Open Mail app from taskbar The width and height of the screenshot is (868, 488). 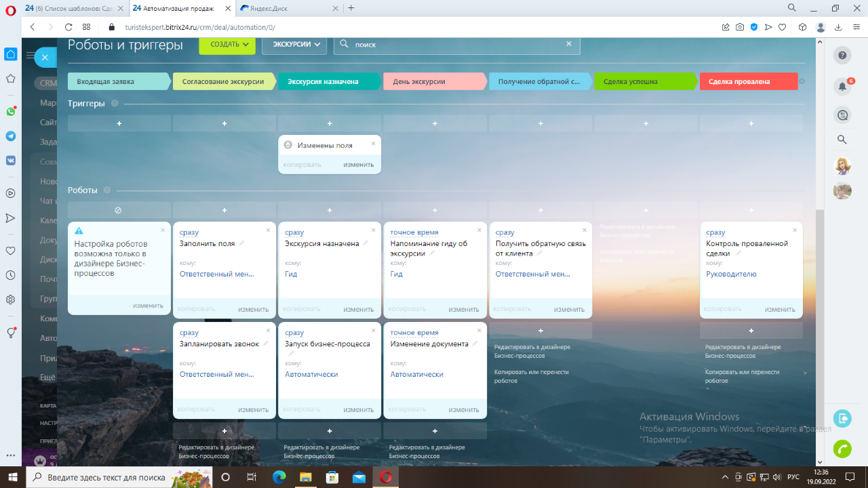[359, 477]
